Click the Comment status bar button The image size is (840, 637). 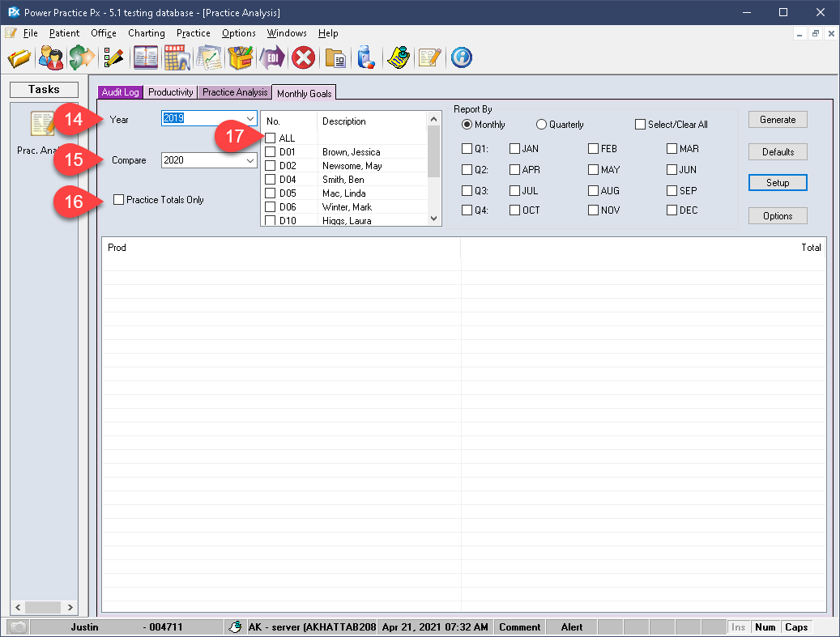[x=520, y=626]
